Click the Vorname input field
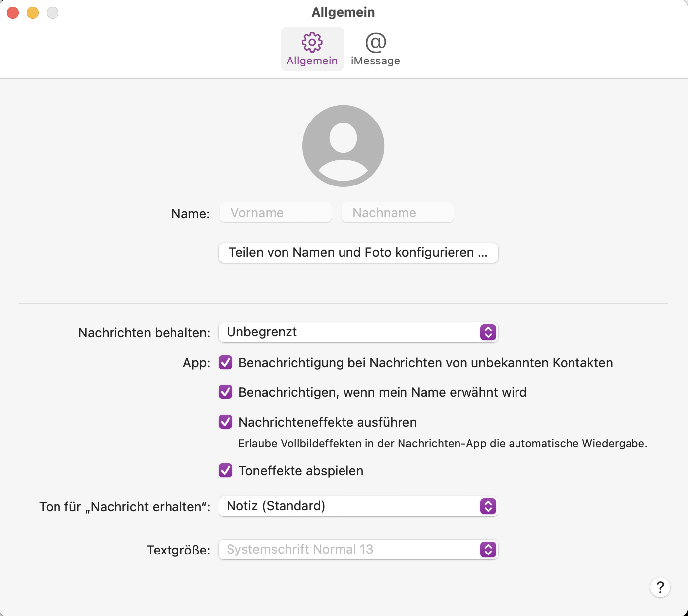The image size is (688, 616). (x=276, y=213)
